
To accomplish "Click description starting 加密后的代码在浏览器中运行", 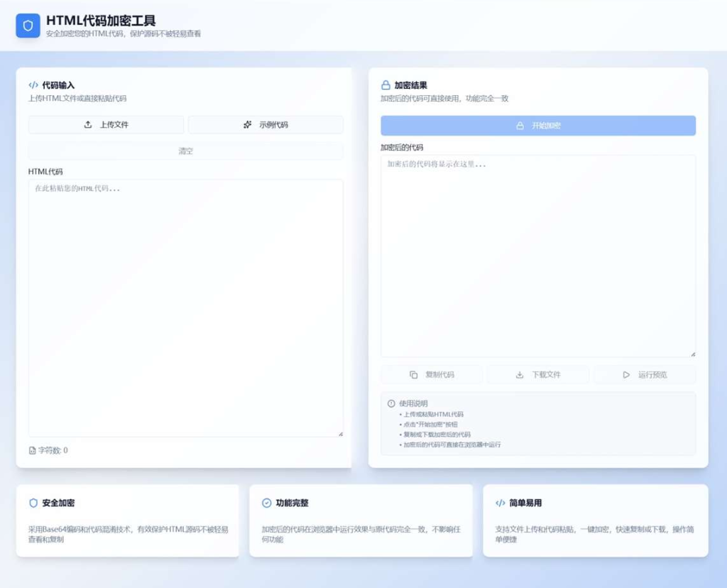I will [x=361, y=534].
